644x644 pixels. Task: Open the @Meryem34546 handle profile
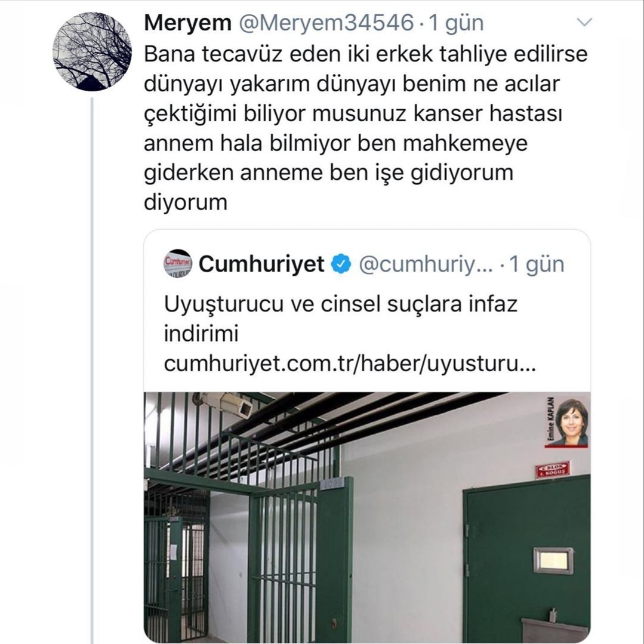326,23
